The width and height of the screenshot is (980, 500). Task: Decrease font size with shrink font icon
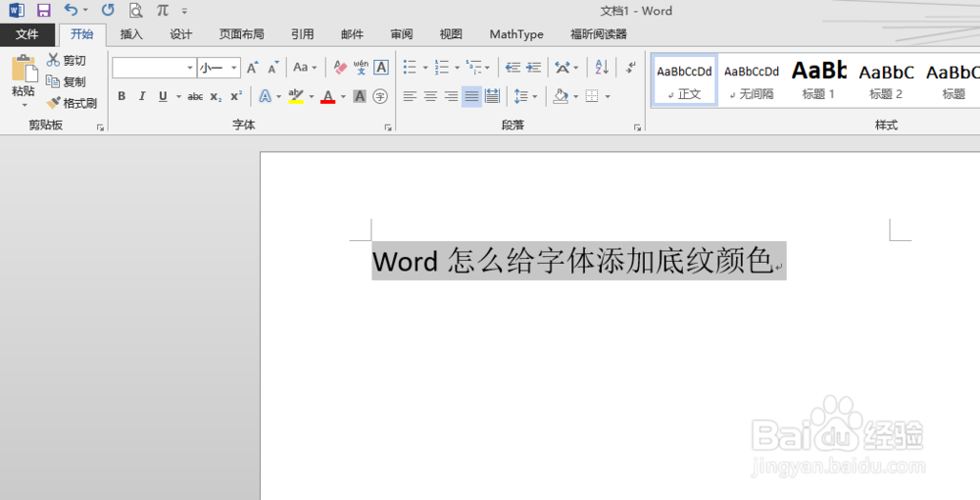point(273,67)
